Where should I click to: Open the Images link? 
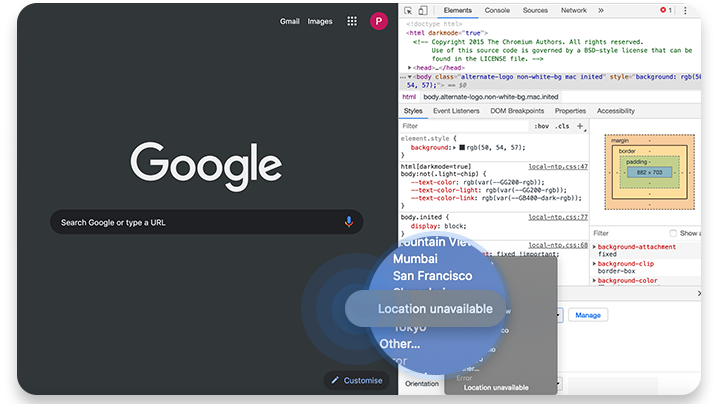tap(320, 21)
